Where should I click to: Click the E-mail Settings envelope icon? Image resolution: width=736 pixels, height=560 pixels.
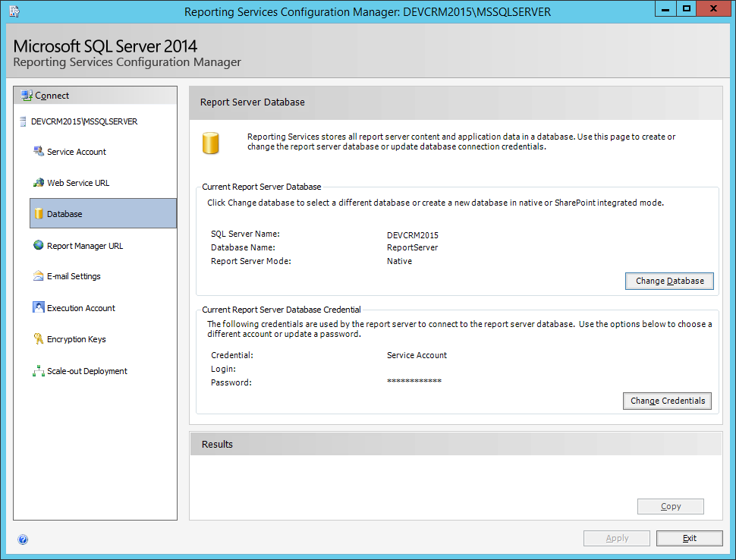click(x=39, y=276)
